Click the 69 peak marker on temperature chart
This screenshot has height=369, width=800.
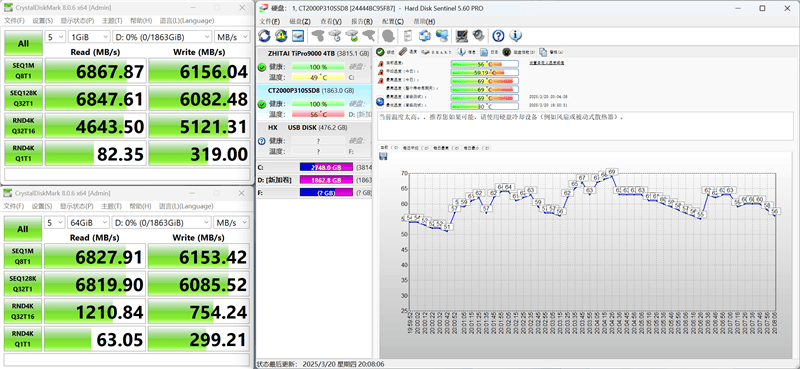[612, 172]
